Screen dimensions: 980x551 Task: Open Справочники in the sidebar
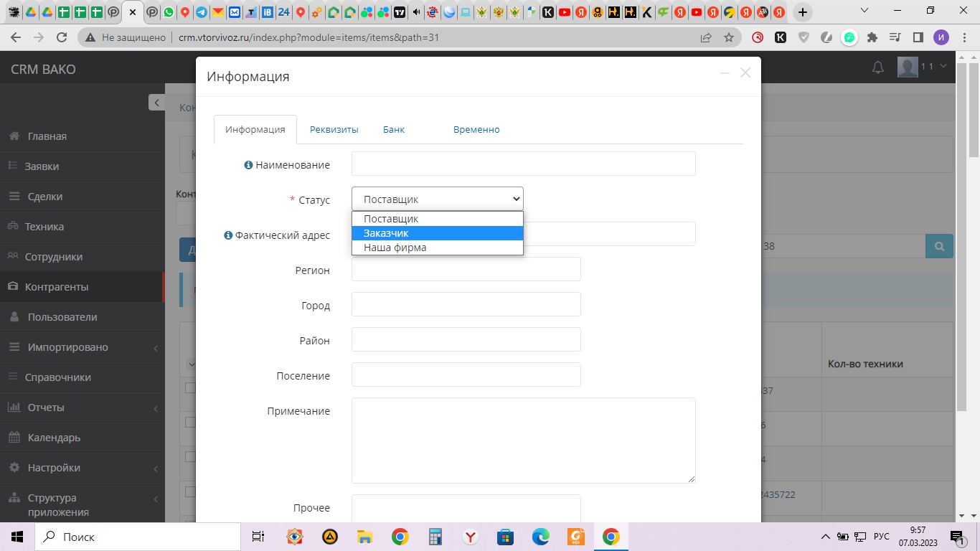[x=58, y=377]
